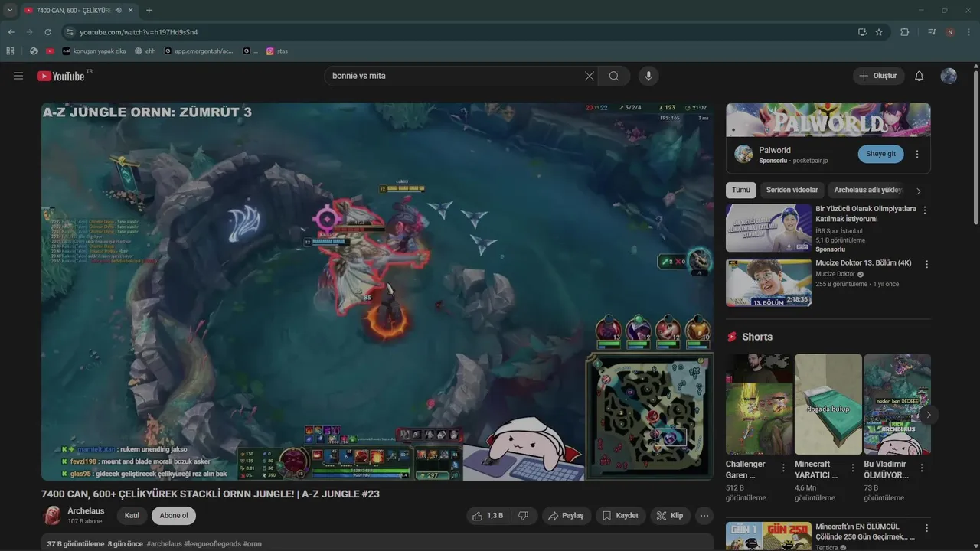Open the media controls icon in toolbar
Viewport: 980px width, 551px height.
tap(932, 32)
